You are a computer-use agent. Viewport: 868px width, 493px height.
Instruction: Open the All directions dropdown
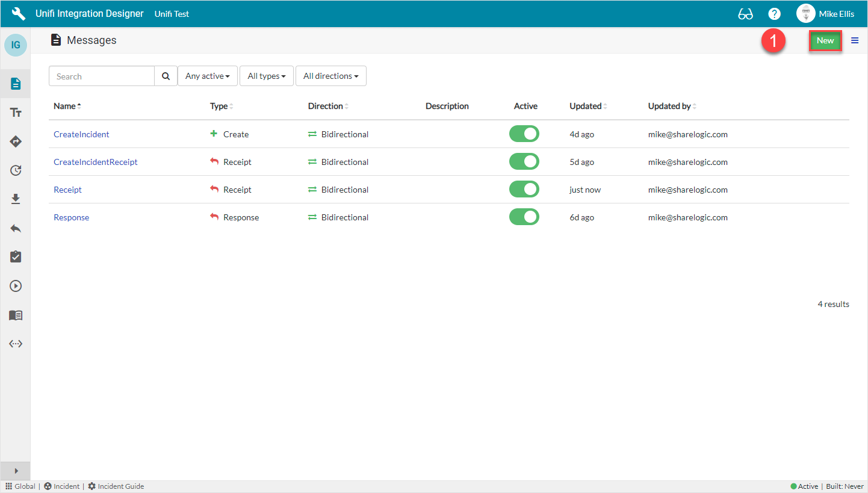330,76
